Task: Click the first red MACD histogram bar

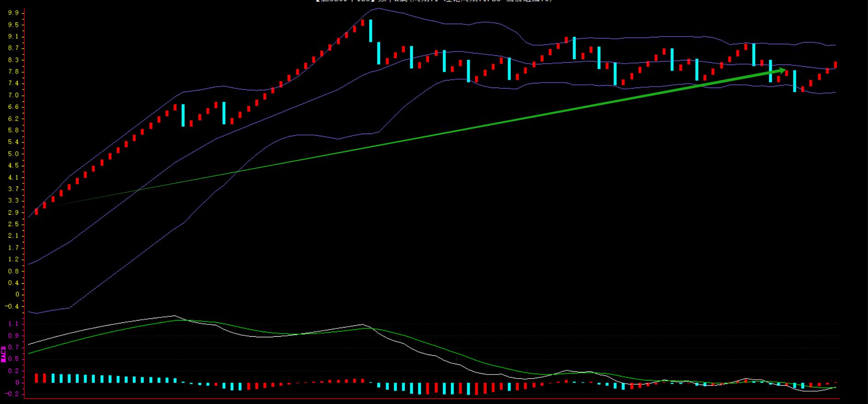Action: point(36,378)
